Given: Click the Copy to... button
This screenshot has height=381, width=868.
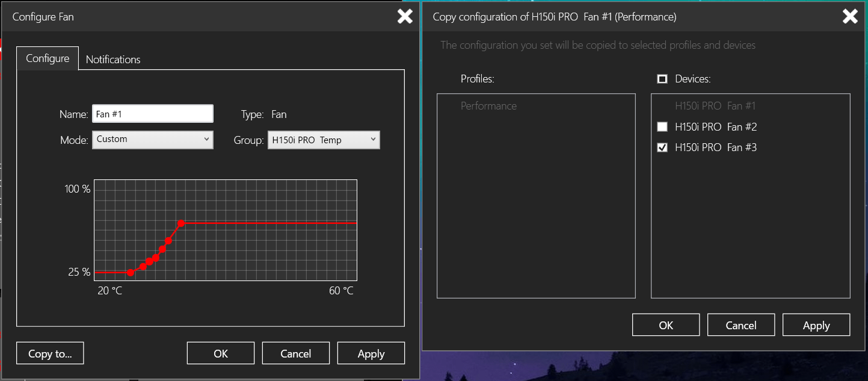Looking at the screenshot, I should (x=50, y=353).
